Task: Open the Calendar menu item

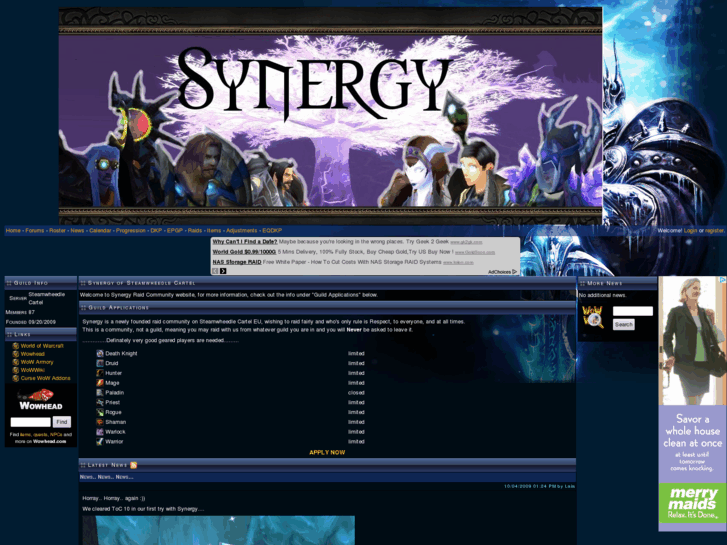Action: coord(100,231)
